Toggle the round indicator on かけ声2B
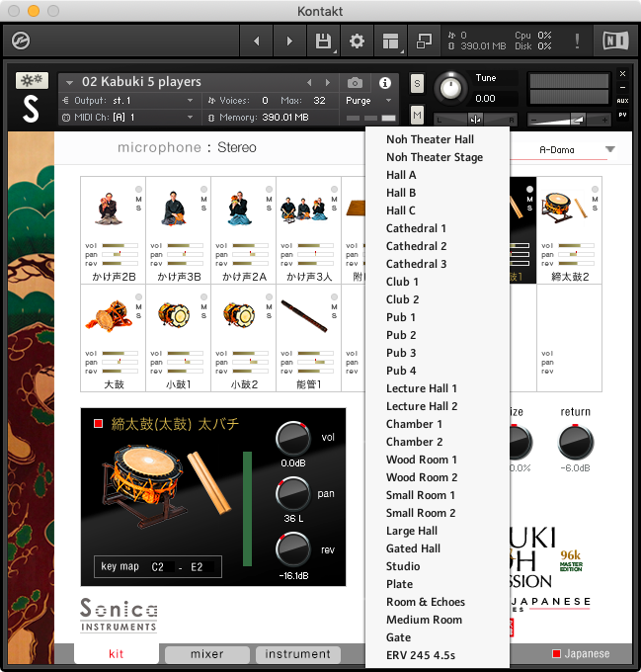Viewport: 641px width, 672px height. pos(138,189)
